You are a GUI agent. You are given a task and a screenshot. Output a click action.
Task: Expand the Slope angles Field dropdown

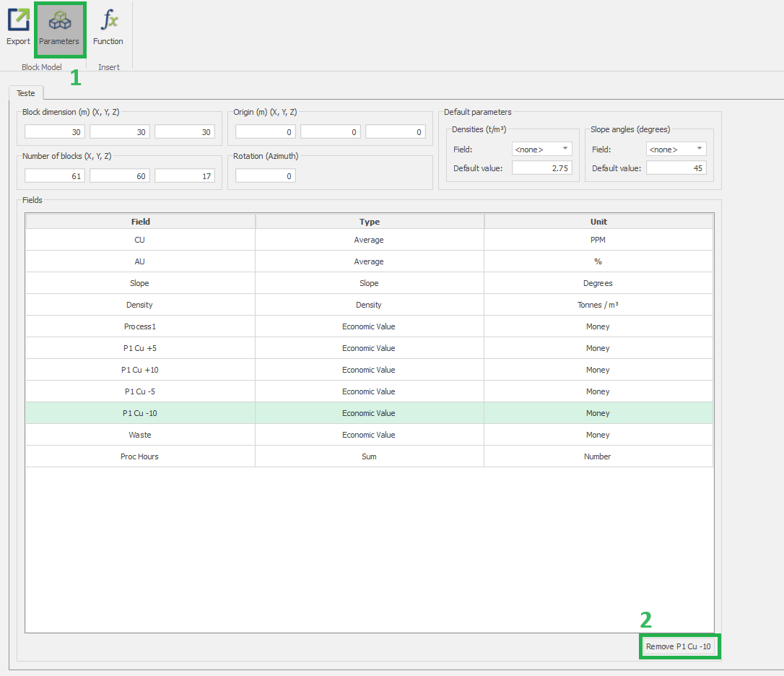(x=676, y=149)
